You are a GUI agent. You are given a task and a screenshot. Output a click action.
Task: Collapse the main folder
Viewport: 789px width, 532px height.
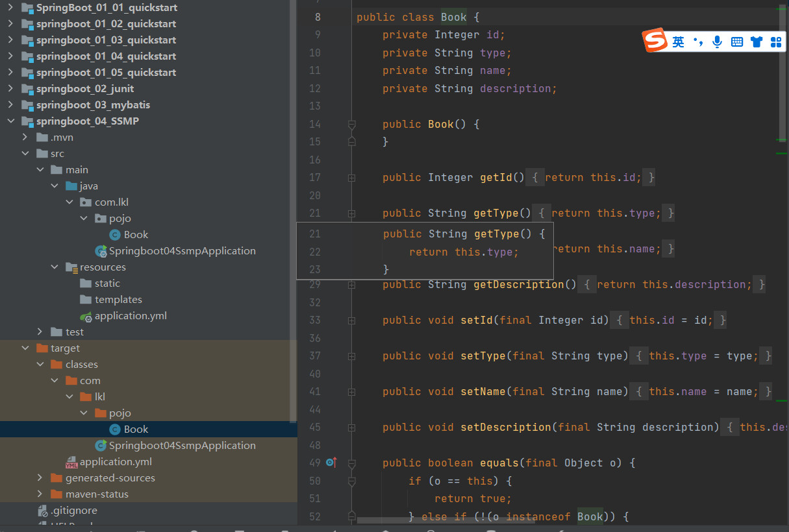click(x=40, y=170)
